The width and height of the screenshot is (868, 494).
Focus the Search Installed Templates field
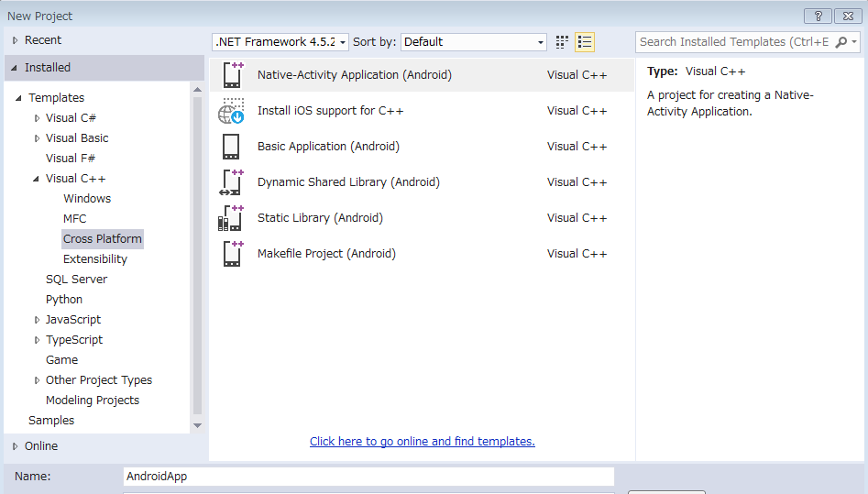[x=734, y=42]
